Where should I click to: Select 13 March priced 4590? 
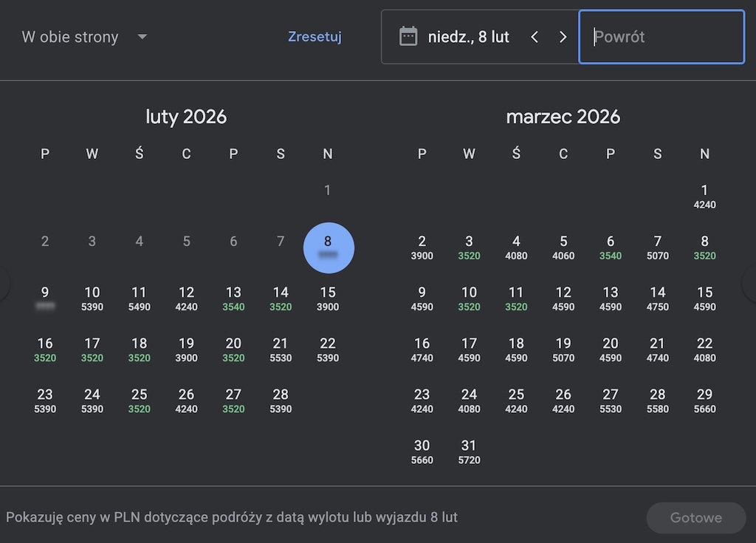[x=611, y=298]
